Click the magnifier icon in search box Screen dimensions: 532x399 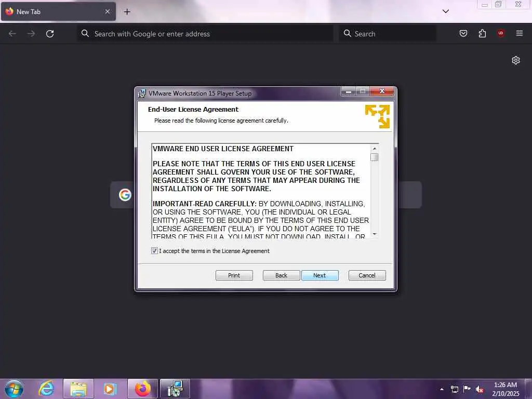[348, 33]
